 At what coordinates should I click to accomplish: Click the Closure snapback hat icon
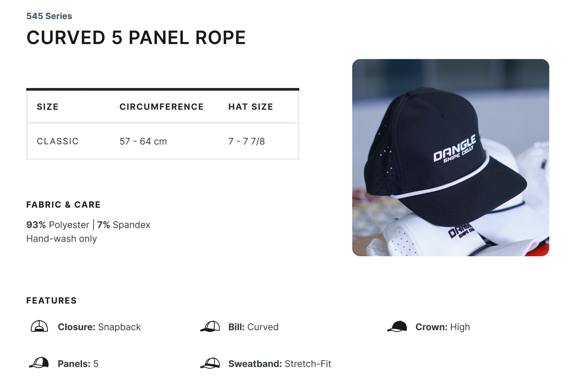pos(39,326)
